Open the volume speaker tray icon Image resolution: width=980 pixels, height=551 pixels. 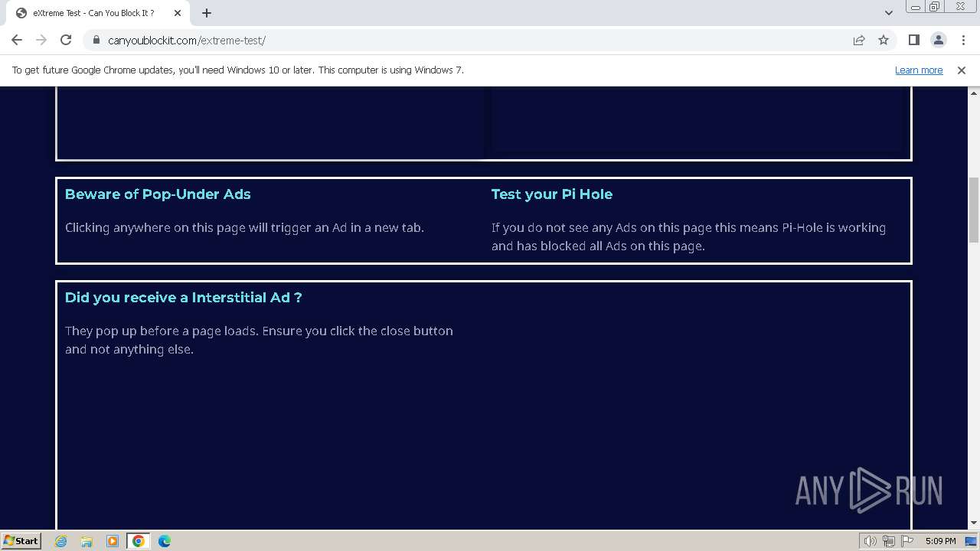(870, 541)
